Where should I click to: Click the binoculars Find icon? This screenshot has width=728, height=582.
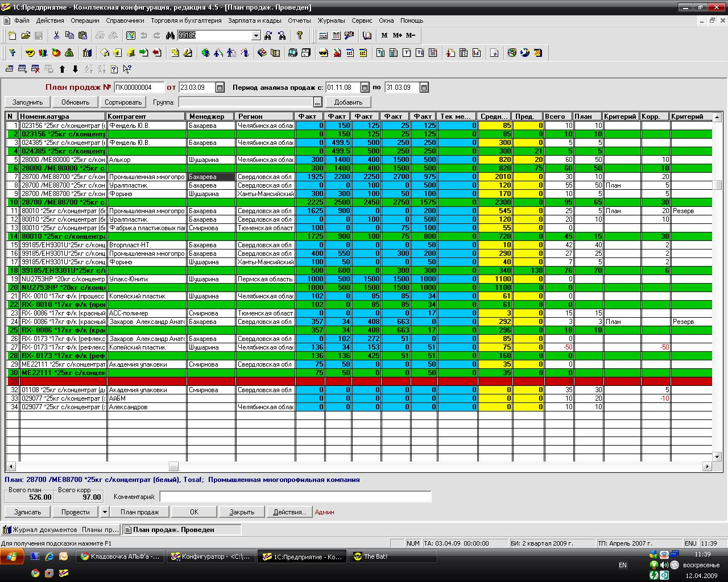[170, 35]
